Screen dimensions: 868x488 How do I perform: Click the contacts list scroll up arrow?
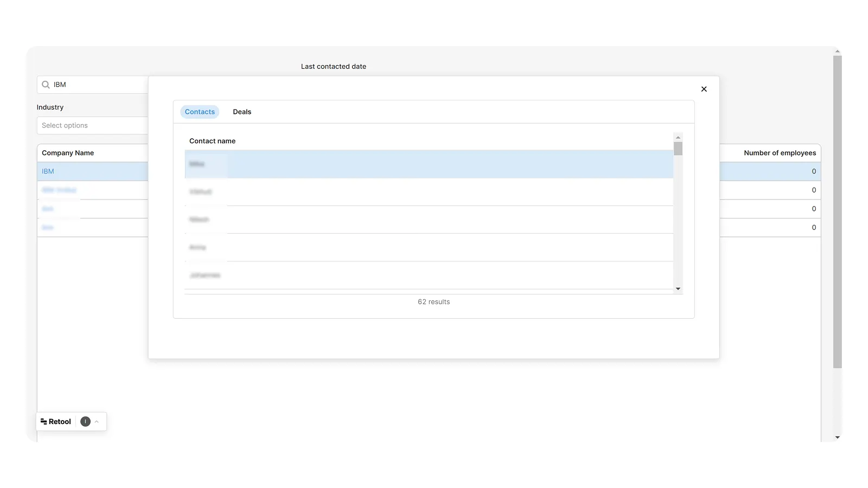[x=678, y=137]
